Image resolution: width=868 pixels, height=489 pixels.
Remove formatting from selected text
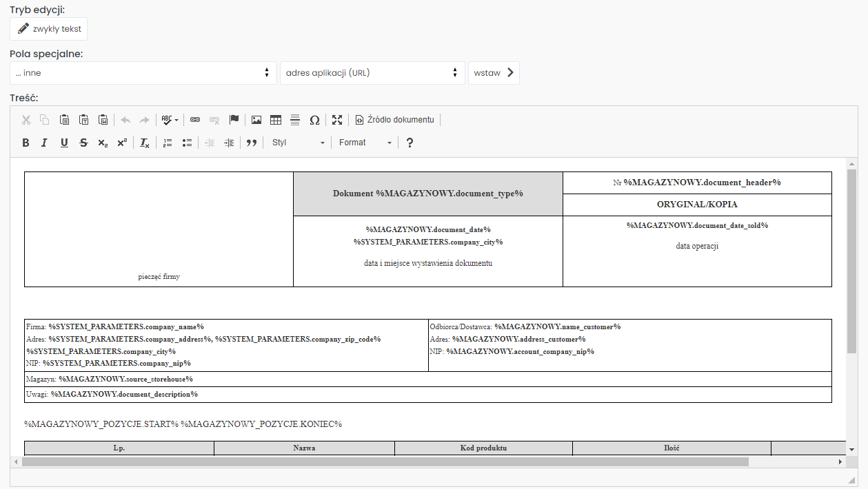(x=144, y=143)
